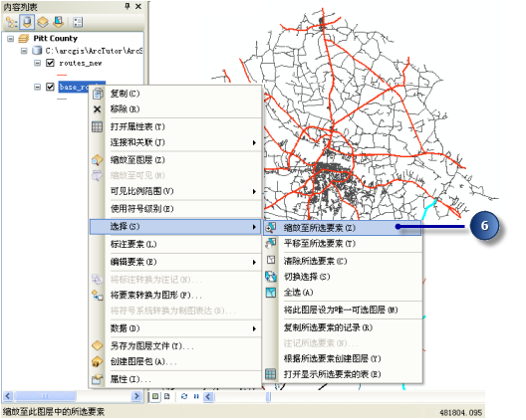Select the List By Selection icon
526x420 pixels.
pyautogui.click(x=59, y=22)
